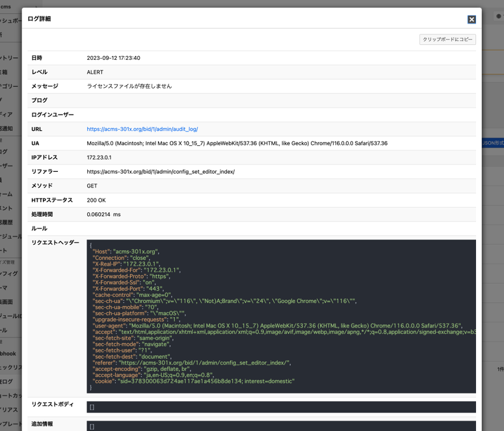Click the 日時 value 2023-09-12 17:23:40

[113, 58]
